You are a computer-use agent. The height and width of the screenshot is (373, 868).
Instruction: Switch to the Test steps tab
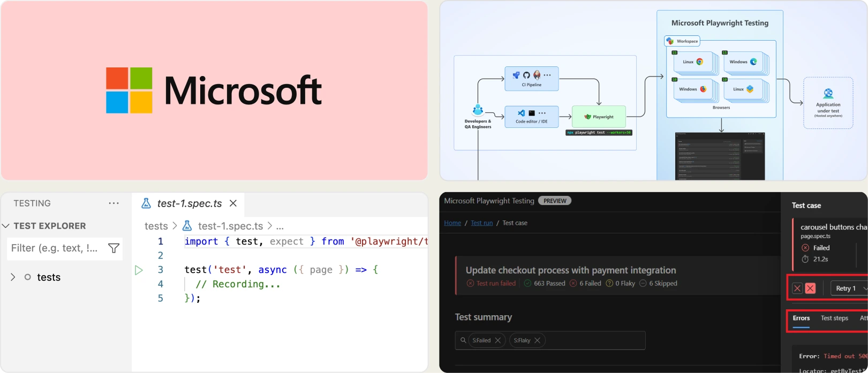834,318
